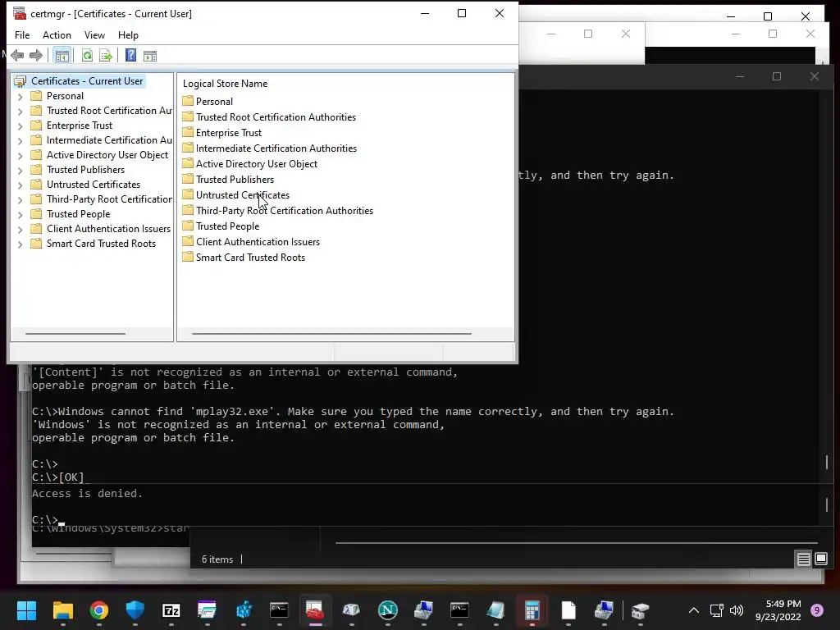
Task: Select Active Directory User Object in list
Action: [257, 163]
